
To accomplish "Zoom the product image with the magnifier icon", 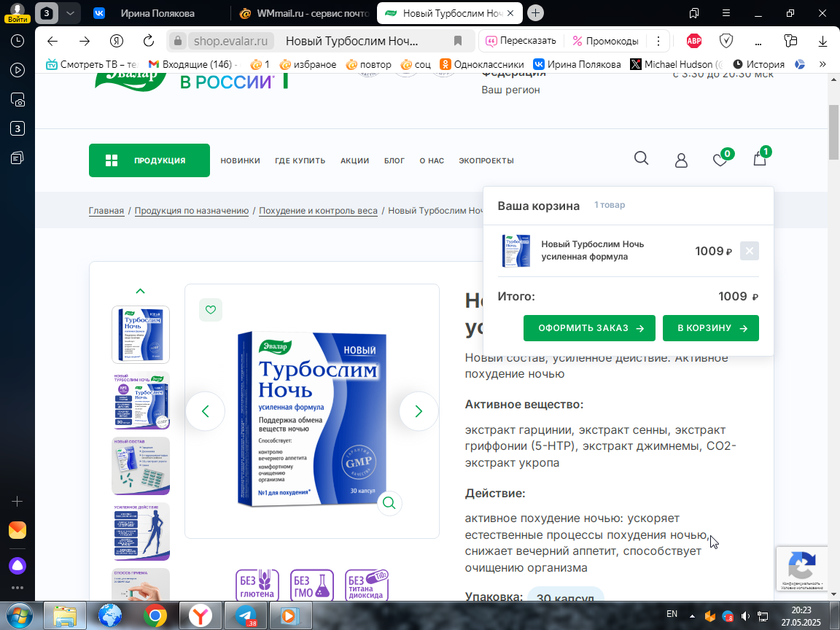I will tap(389, 503).
